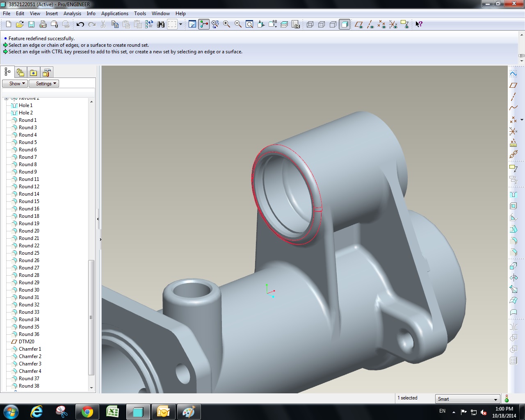The width and height of the screenshot is (525, 420).
Task: Toggle datum axes visibility
Action: pyautogui.click(x=370, y=24)
